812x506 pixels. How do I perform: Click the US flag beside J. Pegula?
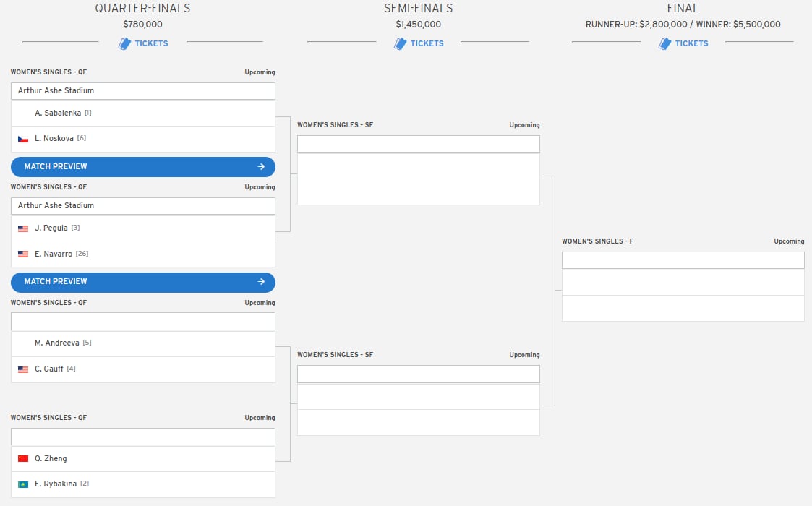tap(23, 228)
